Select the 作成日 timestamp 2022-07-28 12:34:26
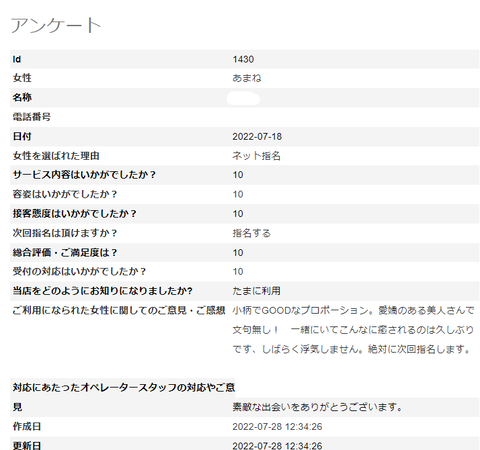Viewport: 480px width, 450px height. [x=277, y=426]
